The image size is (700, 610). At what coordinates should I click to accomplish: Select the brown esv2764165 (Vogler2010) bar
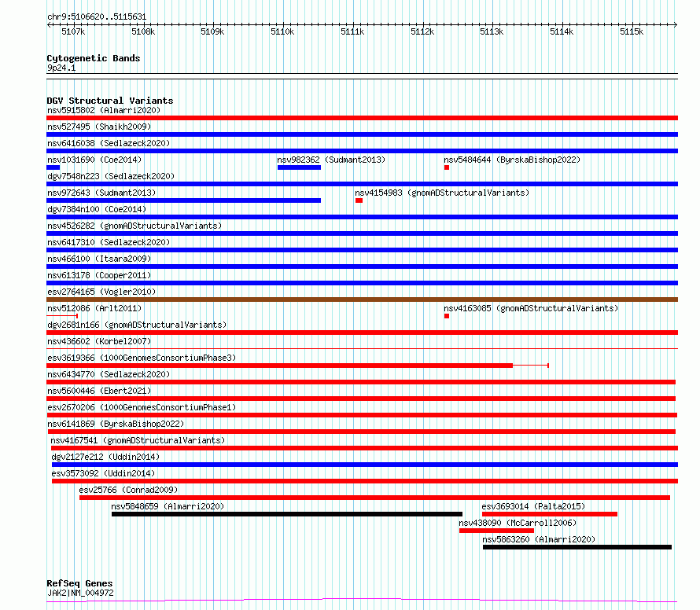click(362, 299)
